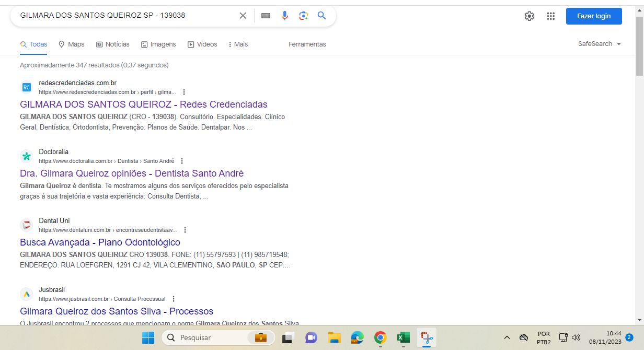644x350 pixels.
Task: Open the SafeSearch dropdown
Action: [600, 44]
